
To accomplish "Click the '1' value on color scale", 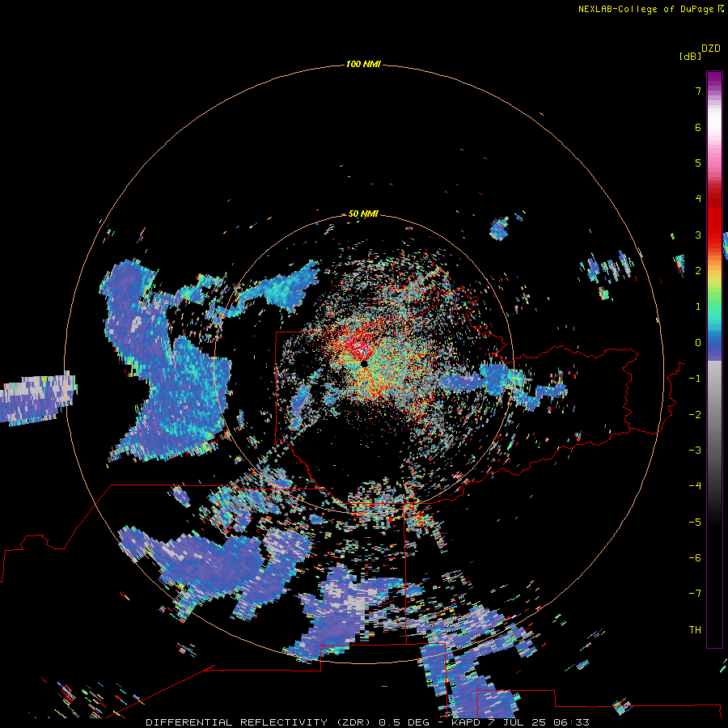I will [x=698, y=307].
